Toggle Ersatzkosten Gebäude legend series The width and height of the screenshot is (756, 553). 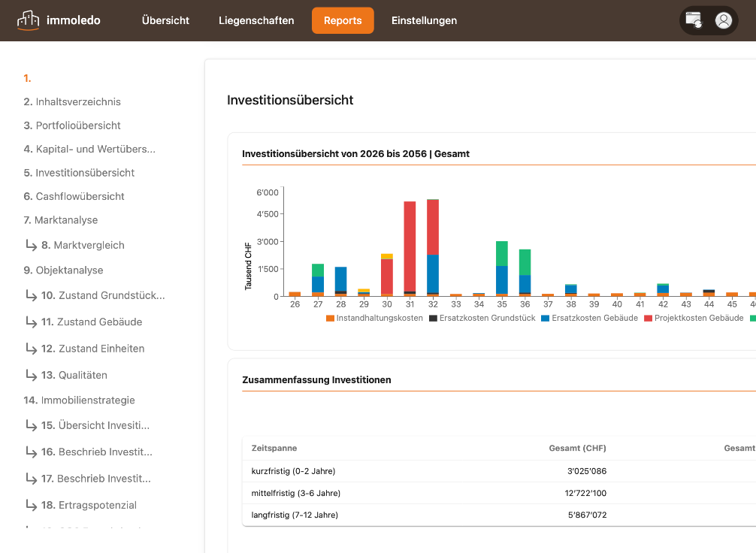tap(589, 319)
